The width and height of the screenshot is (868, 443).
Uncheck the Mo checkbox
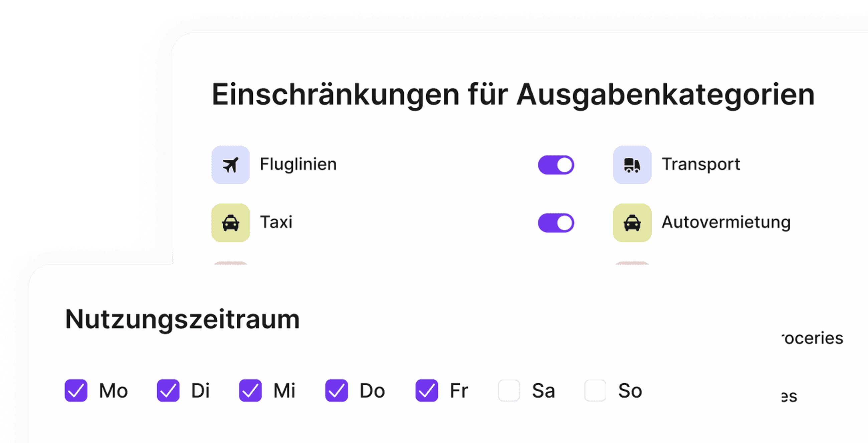(x=76, y=391)
